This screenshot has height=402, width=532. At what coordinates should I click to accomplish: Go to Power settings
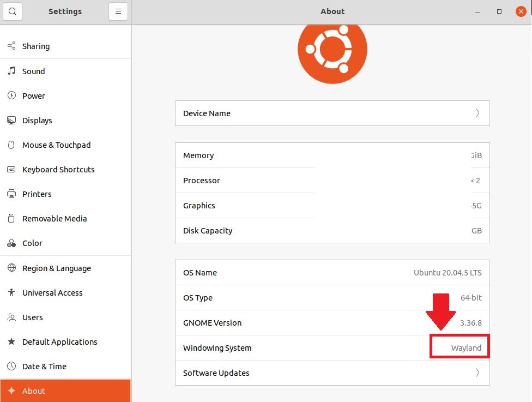[65, 96]
